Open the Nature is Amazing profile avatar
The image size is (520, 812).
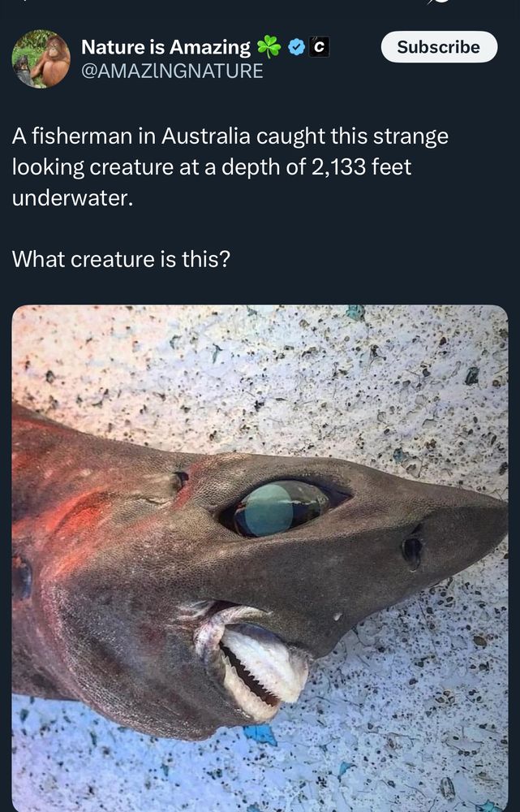tap(41, 58)
